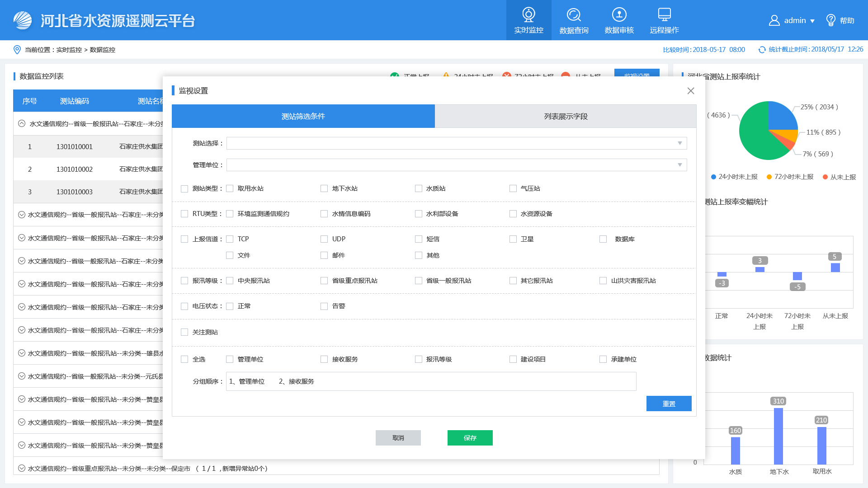The width and height of the screenshot is (868, 488).
Task: Switch to the 测站筛选条件 tab
Action: pos(303,116)
